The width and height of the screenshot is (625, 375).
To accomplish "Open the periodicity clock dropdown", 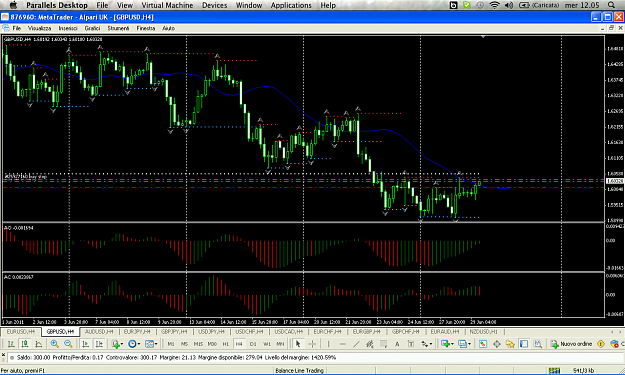I will click(x=134, y=344).
